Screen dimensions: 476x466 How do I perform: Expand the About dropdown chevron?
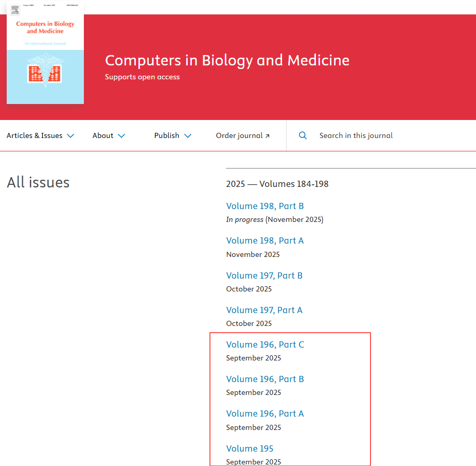pyautogui.click(x=121, y=136)
